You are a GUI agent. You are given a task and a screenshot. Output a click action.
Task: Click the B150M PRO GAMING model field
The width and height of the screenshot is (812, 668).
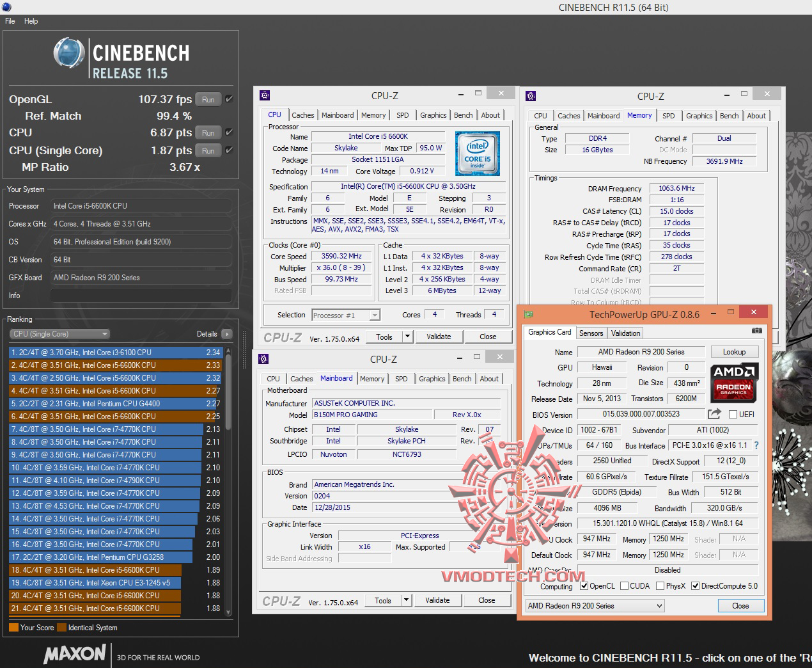coord(372,415)
